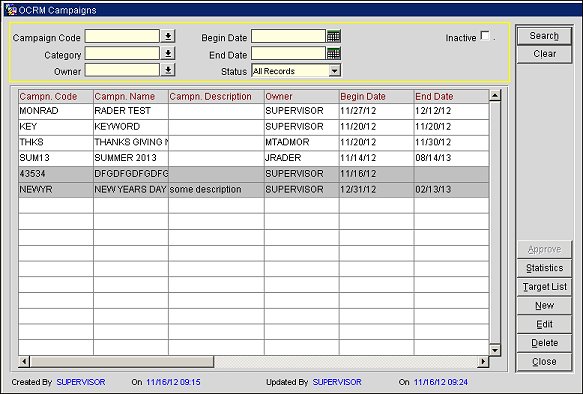Click the Owner input field
583x394 pixels.
[122, 70]
